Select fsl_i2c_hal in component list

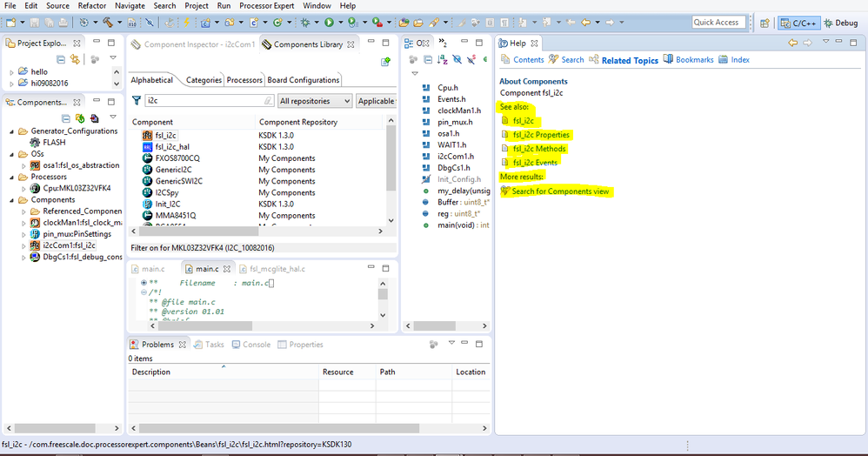click(x=172, y=147)
